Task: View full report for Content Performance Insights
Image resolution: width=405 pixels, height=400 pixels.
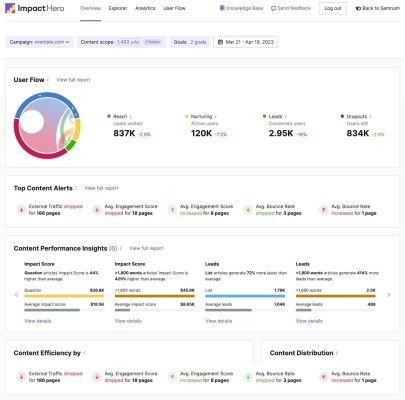Action: (x=146, y=248)
